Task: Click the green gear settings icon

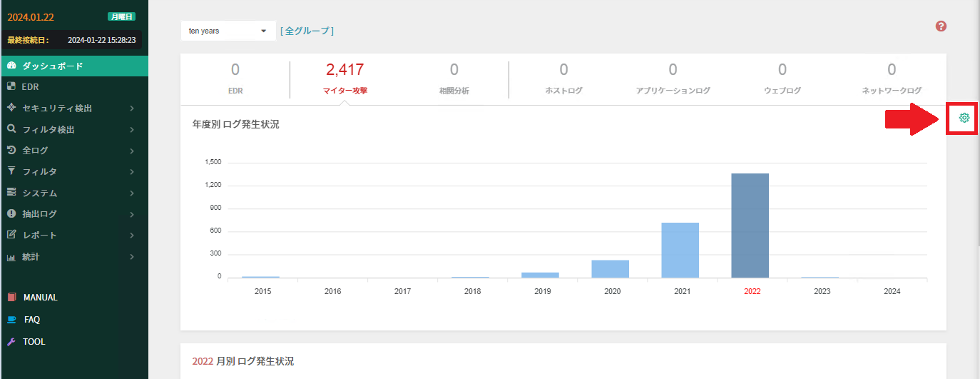Action: (964, 118)
